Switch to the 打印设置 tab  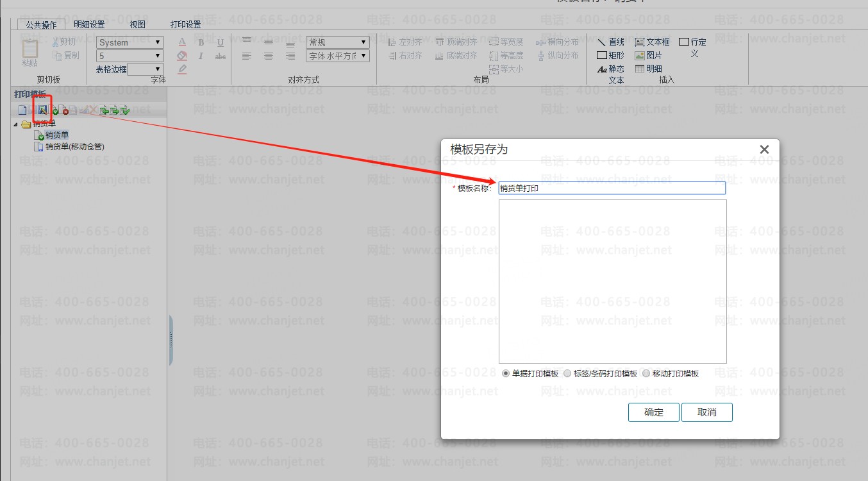[x=185, y=24]
